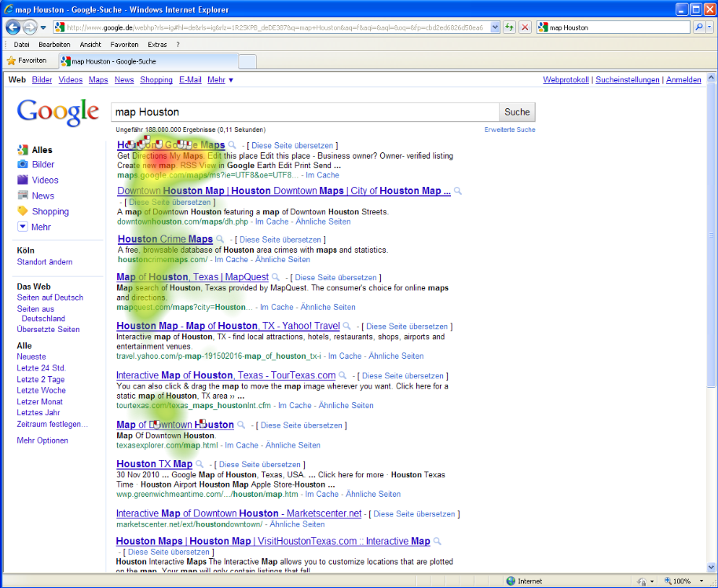Click the Google logo
This screenshot has width=718, height=588.
click(x=57, y=111)
